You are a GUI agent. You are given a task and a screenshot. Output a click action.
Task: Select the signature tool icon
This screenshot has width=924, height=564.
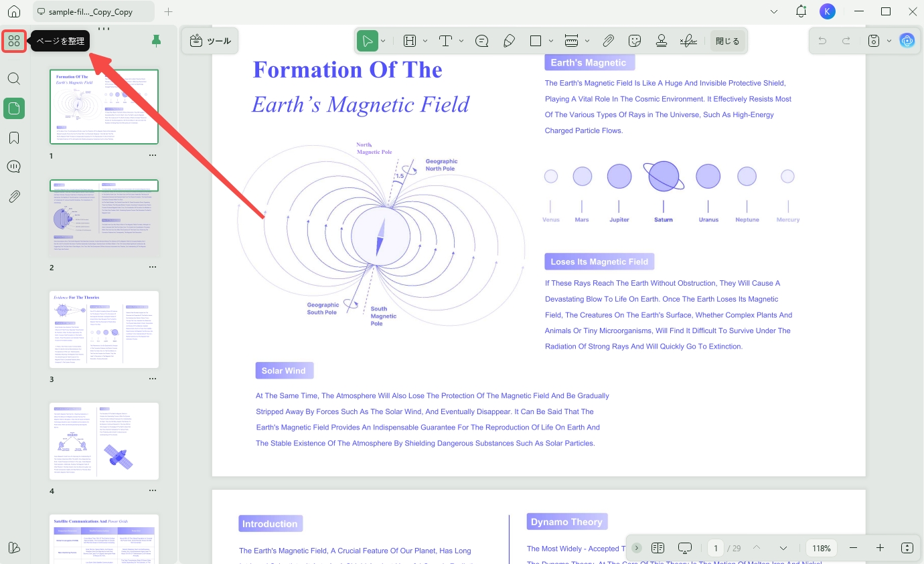pyautogui.click(x=688, y=41)
